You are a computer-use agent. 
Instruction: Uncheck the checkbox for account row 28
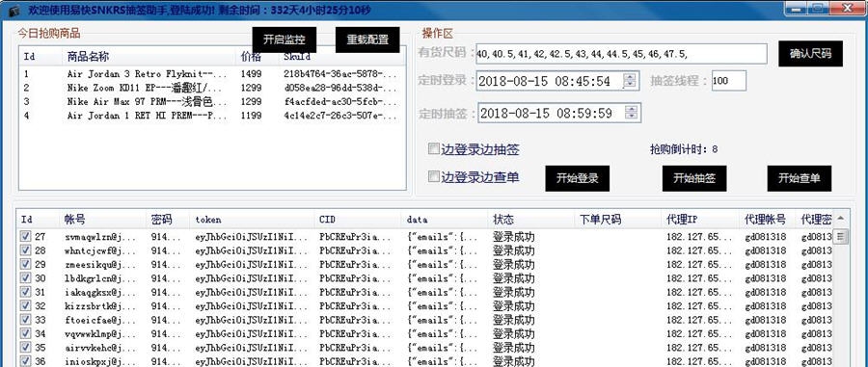pyautogui.click(x=25, y=250)
